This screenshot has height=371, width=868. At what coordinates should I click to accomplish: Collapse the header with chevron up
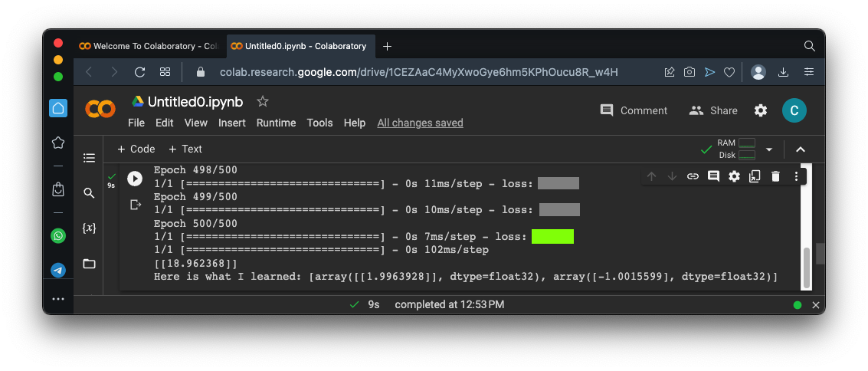coord(800,149)
